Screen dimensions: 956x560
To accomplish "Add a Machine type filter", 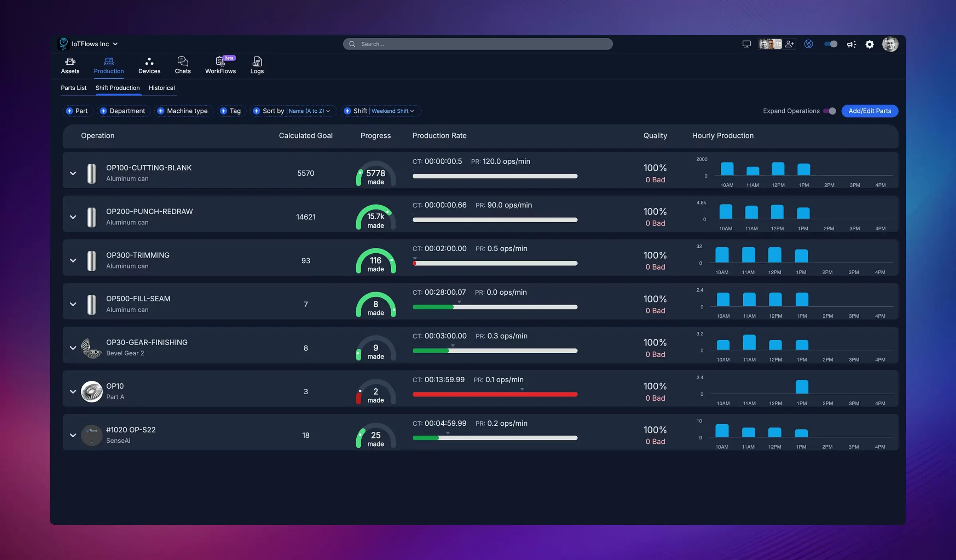I will pos(183,111).
